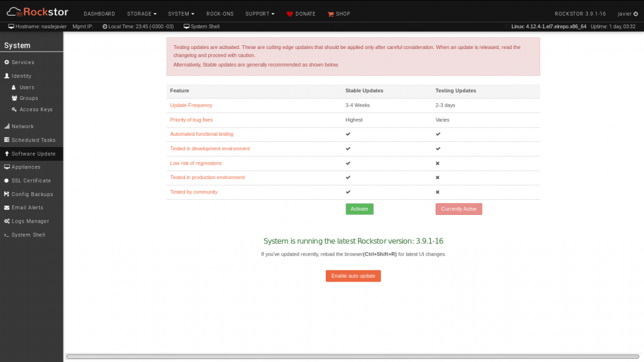Click the Testing X mark for Tested by community
The image size is (644, 362).
[x=438, y=192]
